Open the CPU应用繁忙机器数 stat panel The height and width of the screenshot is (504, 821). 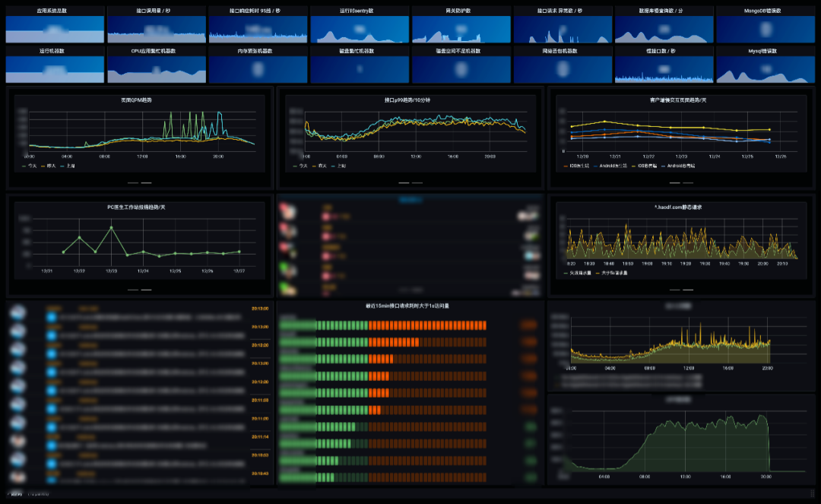(157, 65)
